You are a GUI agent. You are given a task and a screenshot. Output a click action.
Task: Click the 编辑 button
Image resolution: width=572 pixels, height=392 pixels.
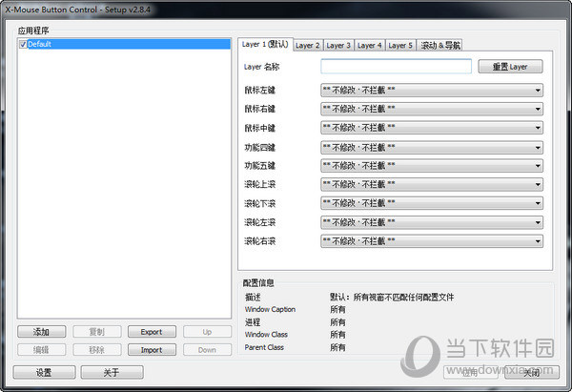pos(42,350)
